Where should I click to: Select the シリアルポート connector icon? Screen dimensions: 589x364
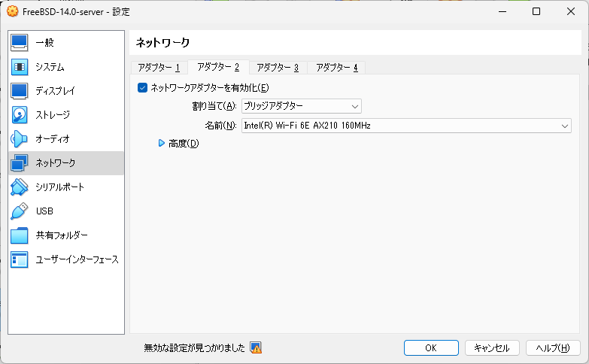click(x=19, y=187)
